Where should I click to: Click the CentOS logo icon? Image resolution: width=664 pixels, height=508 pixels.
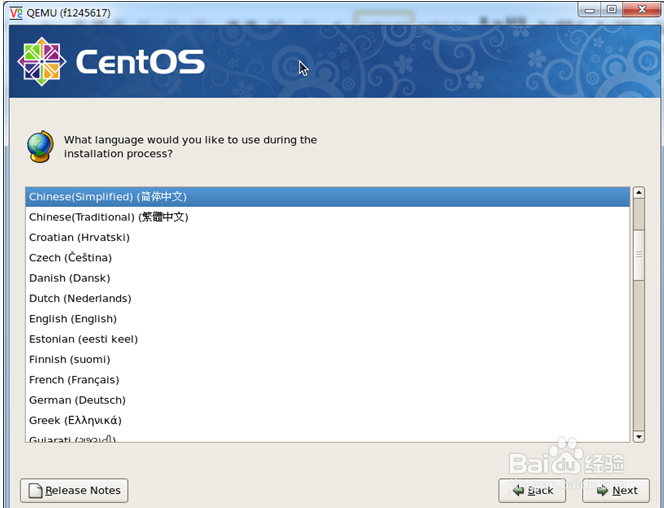(42, 62)
